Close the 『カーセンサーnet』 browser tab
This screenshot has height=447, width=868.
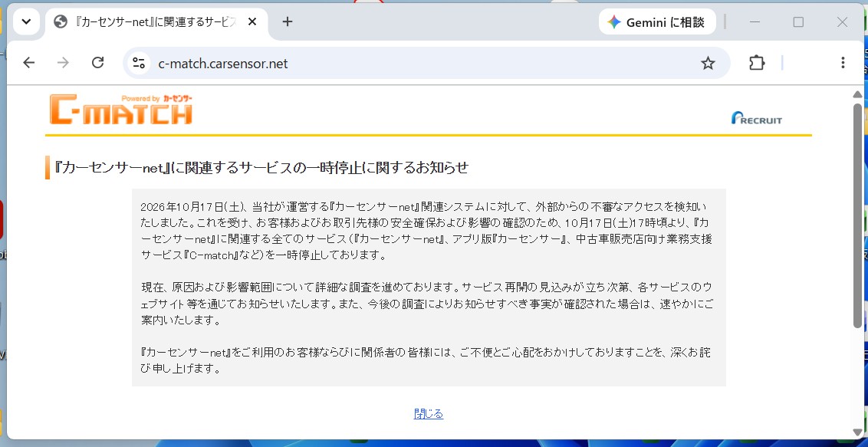point(252,22)
